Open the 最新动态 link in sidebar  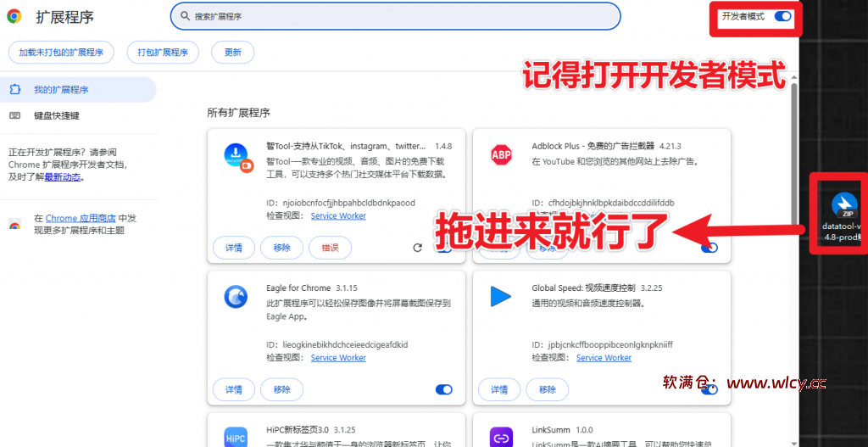click(x=62, y=177)
